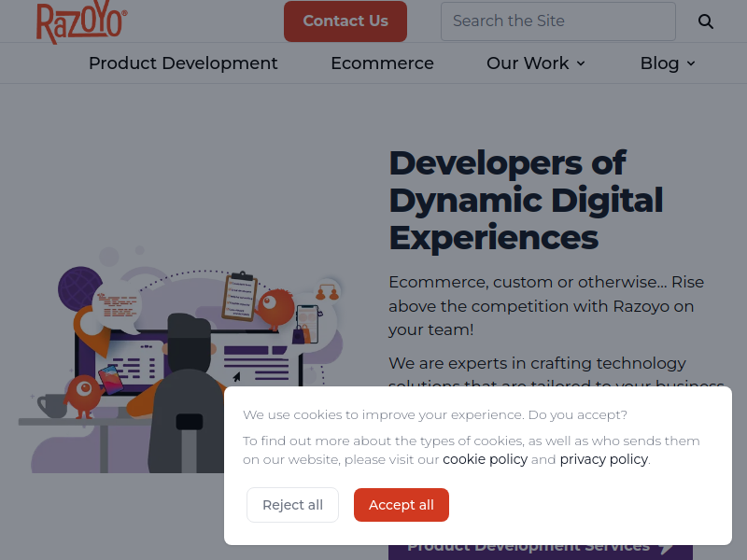
Task: Click the hero developer illustration
Action: [x=181, y=359]
